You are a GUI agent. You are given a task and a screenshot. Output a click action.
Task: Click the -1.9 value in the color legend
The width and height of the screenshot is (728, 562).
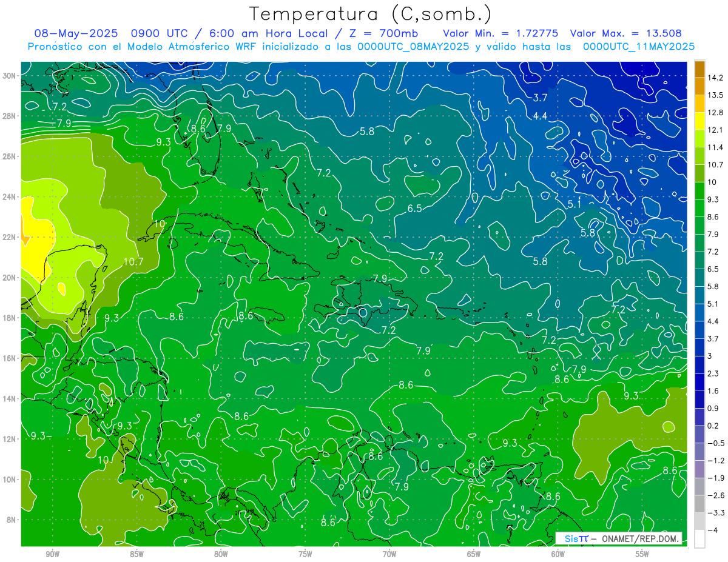[716, 478]
